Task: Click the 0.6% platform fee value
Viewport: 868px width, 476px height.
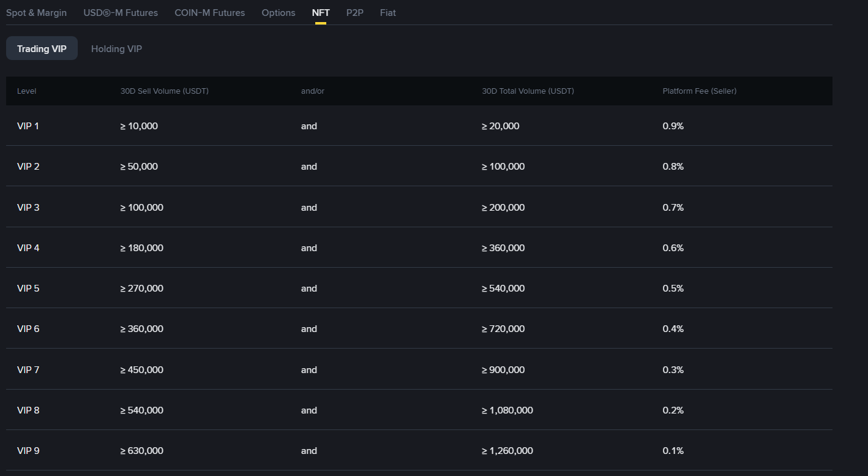Action: pos(673,247)
